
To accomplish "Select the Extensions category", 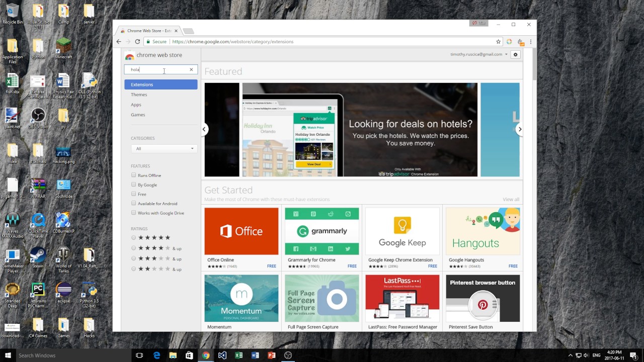I will click(x=161, y=84).
